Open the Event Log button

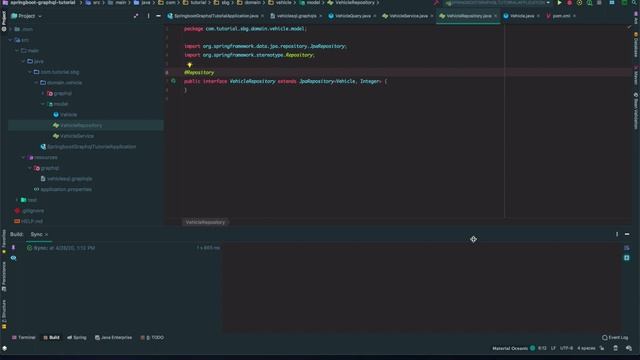click(x=615, y=338)
